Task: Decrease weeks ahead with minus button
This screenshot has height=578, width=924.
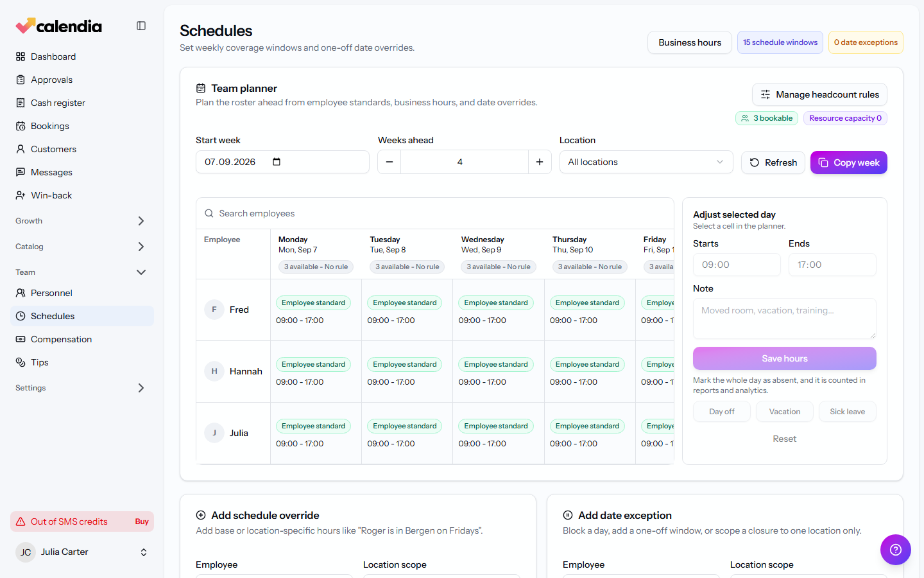Action: (x=389, y=162)
